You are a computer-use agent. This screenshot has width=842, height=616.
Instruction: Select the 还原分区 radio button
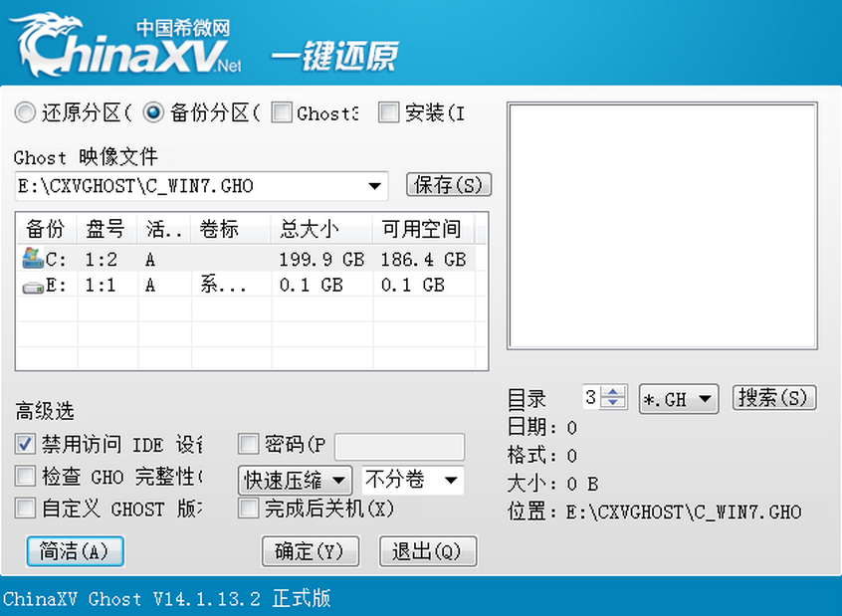coord(25,112)
